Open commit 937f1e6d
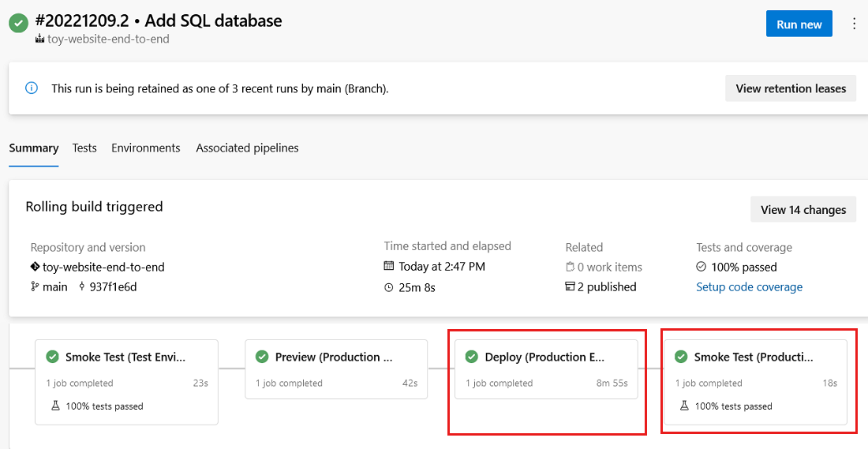868x449 pixels. [113, 286]
